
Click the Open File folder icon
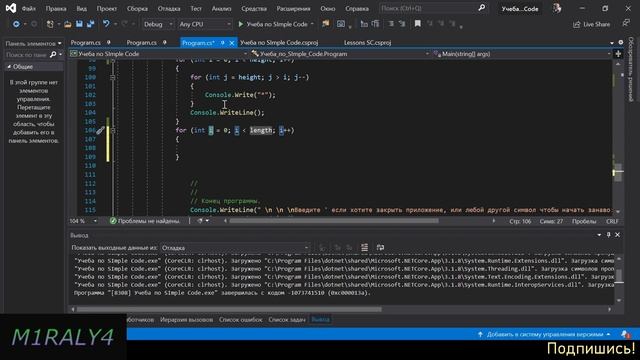click(68, 24)
